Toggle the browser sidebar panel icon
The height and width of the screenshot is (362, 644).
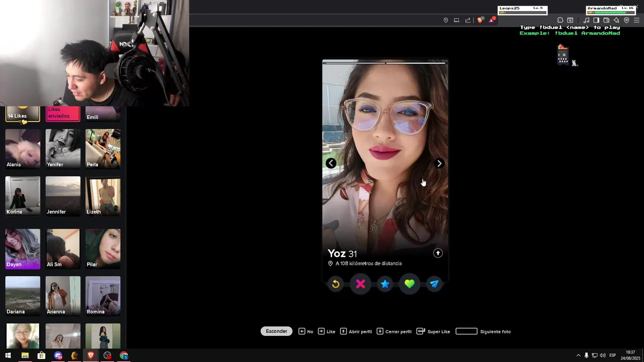pos(596,20)
